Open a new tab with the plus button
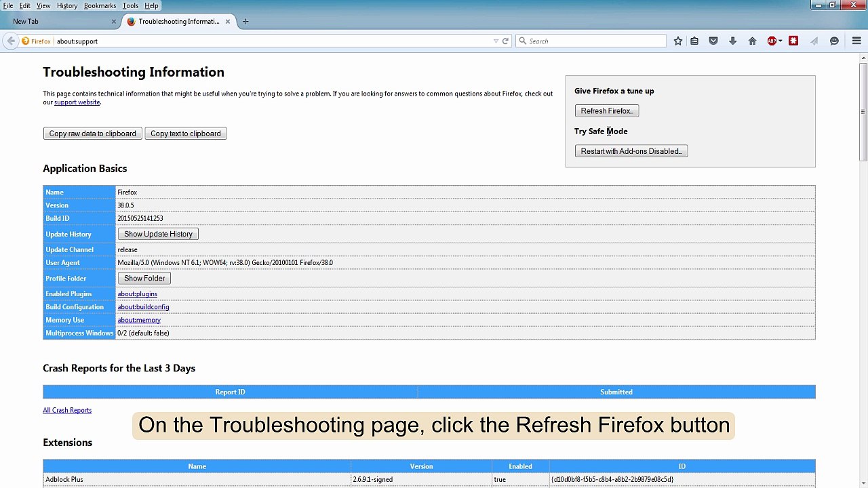Viewport: 868px width, 488px height. click(245, 22)
